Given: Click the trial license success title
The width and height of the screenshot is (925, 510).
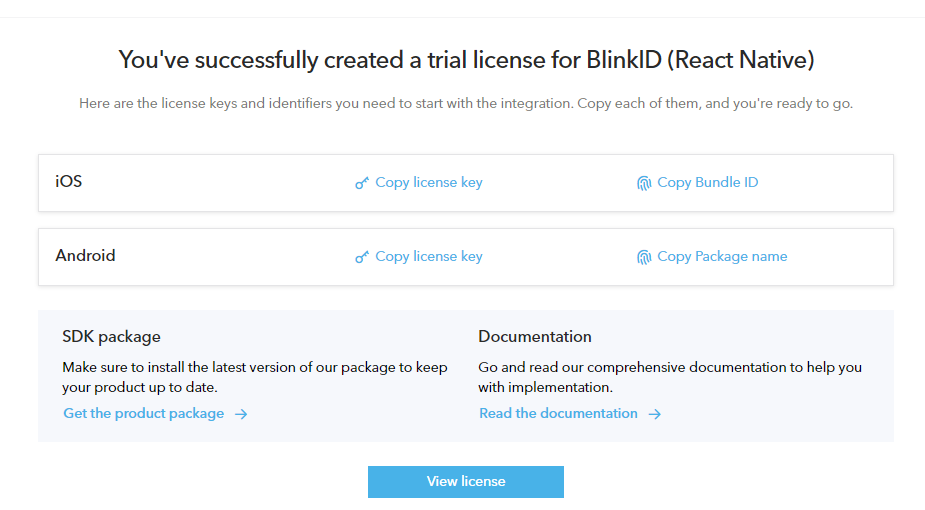Looking at the screenshot, I should click(x=466, y=60).
